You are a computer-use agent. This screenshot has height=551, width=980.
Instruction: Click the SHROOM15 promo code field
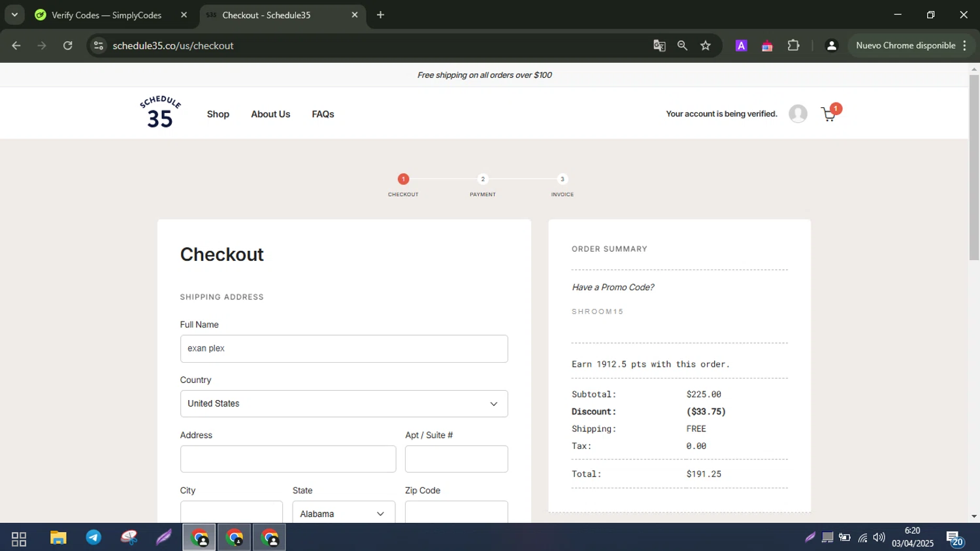[679, 312]
